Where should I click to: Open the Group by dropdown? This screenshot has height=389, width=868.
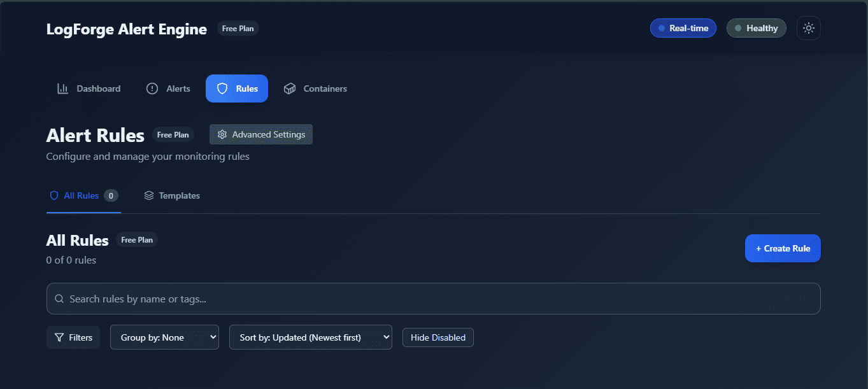point(164,337)
